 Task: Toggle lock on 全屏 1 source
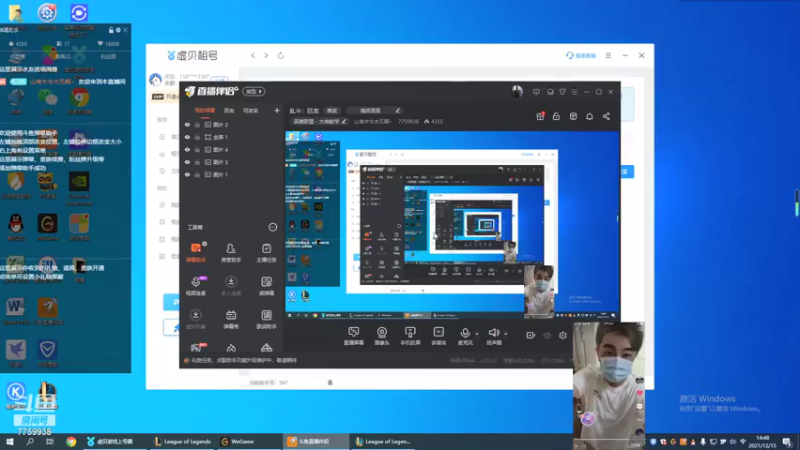coord(197,137)
